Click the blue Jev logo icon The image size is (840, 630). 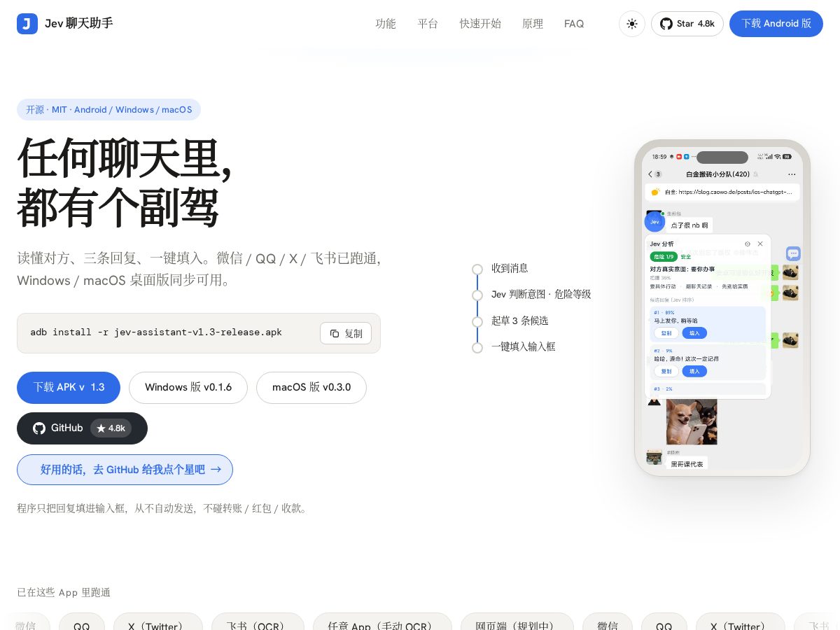coord(27,24)
